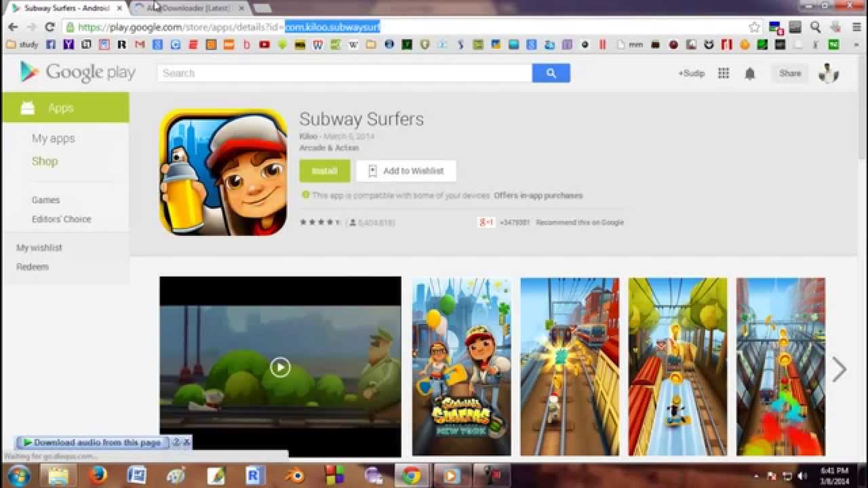
Task: Open a new tab button
Action: pyautogui.click(x=262, y=8)
